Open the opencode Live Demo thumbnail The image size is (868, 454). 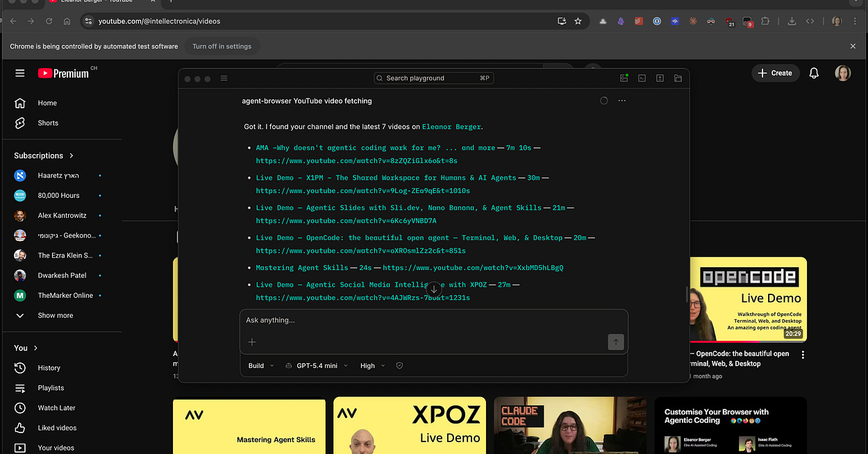pyautogui.click(x=748, y=299)
